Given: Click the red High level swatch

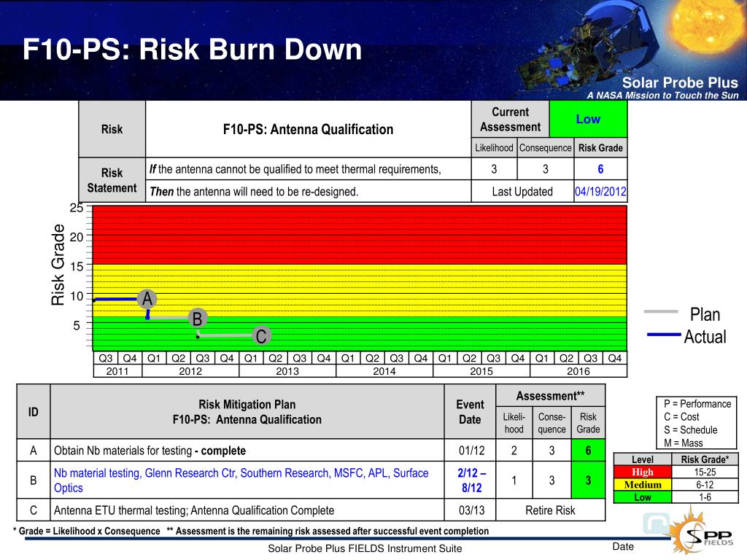Looking at the screenshot, I should (642, 472).
